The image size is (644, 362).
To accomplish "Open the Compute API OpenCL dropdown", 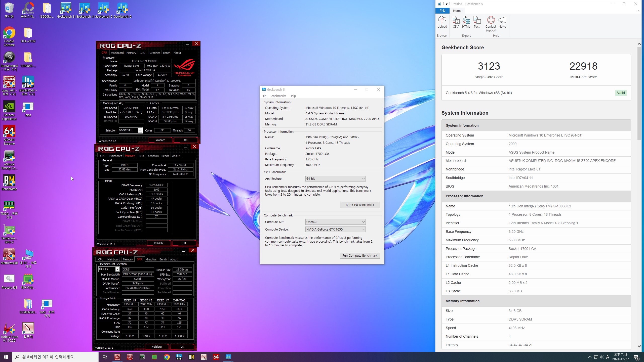I will (x=335, y=222).
